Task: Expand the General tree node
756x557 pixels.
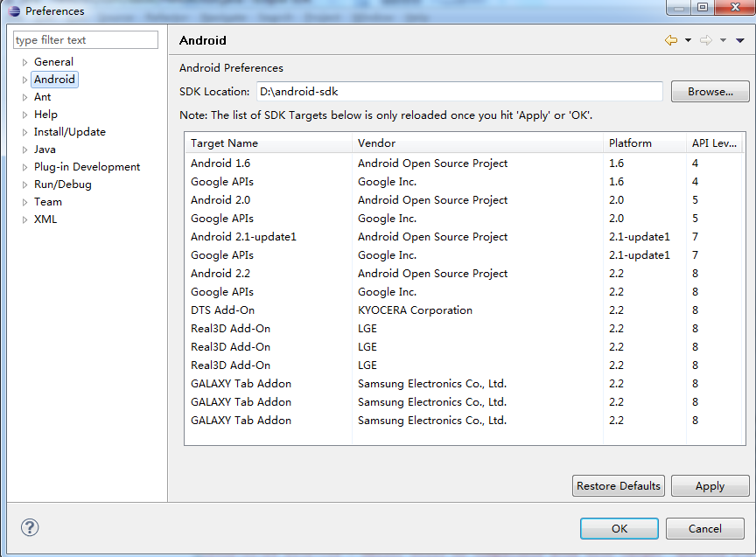Action: point(24,62)
